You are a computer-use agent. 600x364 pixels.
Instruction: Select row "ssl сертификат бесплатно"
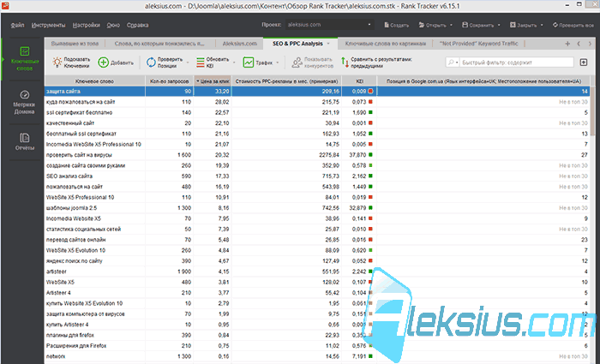[x=317, y=113]
